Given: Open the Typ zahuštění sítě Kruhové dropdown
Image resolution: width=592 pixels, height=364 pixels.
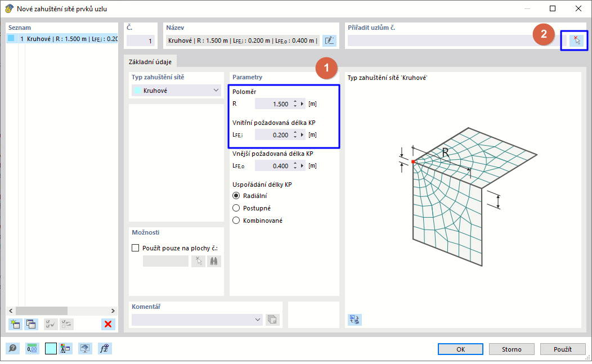Looking at the screenshot, I should tap(176, 90).
